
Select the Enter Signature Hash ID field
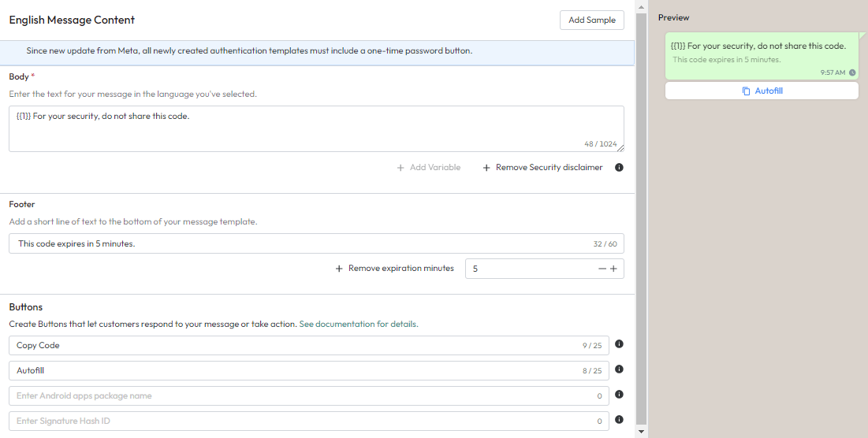(x=292, y=421)
